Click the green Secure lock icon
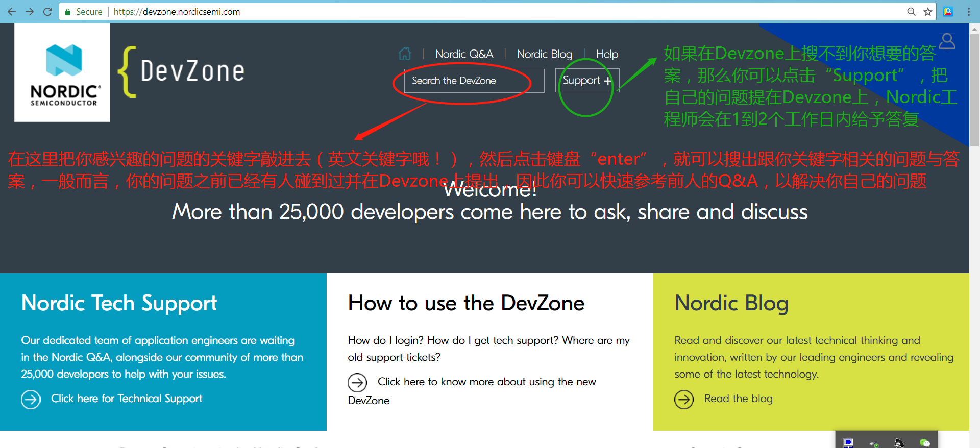 68,12
